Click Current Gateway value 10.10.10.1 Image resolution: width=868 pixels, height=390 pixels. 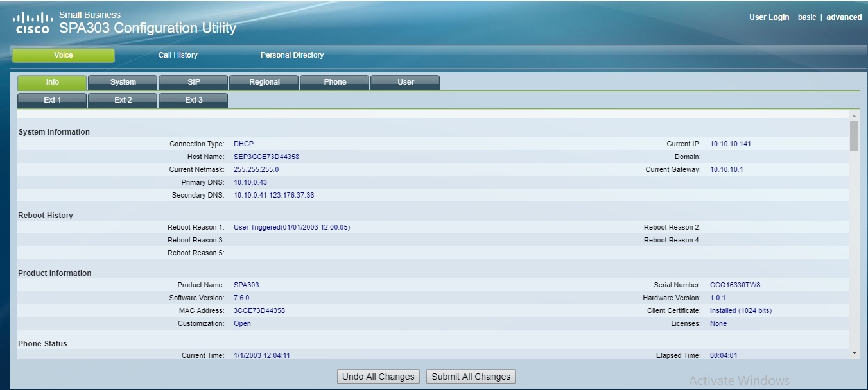coord(727,169)
